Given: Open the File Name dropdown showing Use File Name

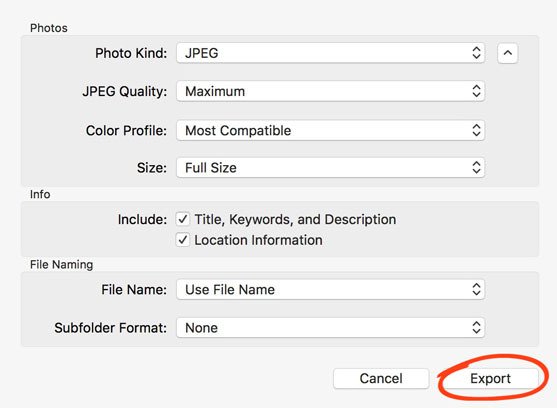Looking at the screenshot, I should coord(330,289).
